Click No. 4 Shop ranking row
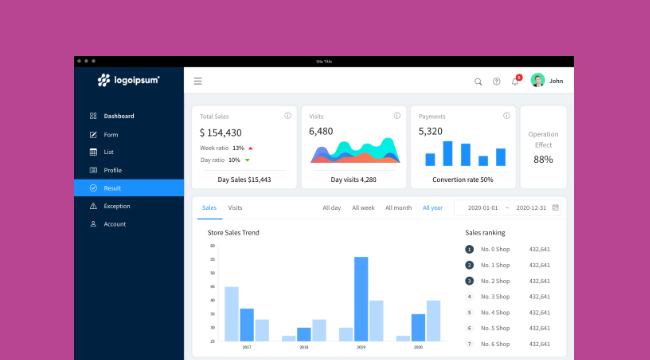 [507, 312]
